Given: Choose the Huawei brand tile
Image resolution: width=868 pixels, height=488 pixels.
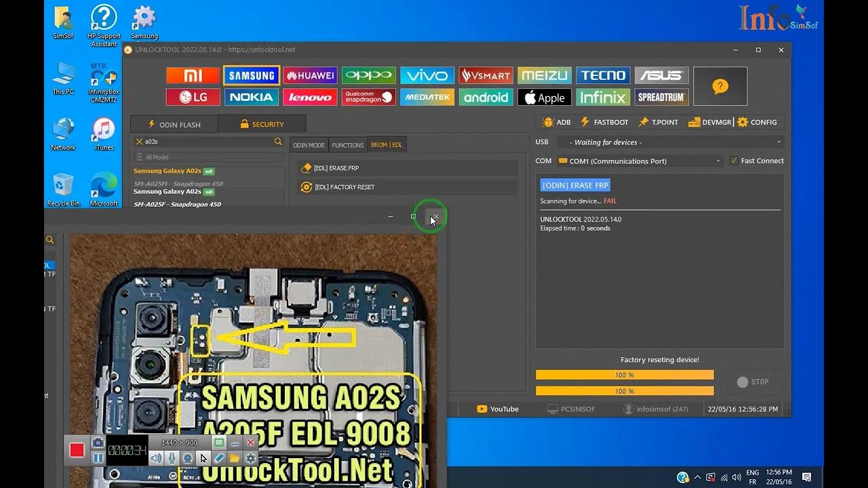Looking at the screenshot, I should point(310,75).
